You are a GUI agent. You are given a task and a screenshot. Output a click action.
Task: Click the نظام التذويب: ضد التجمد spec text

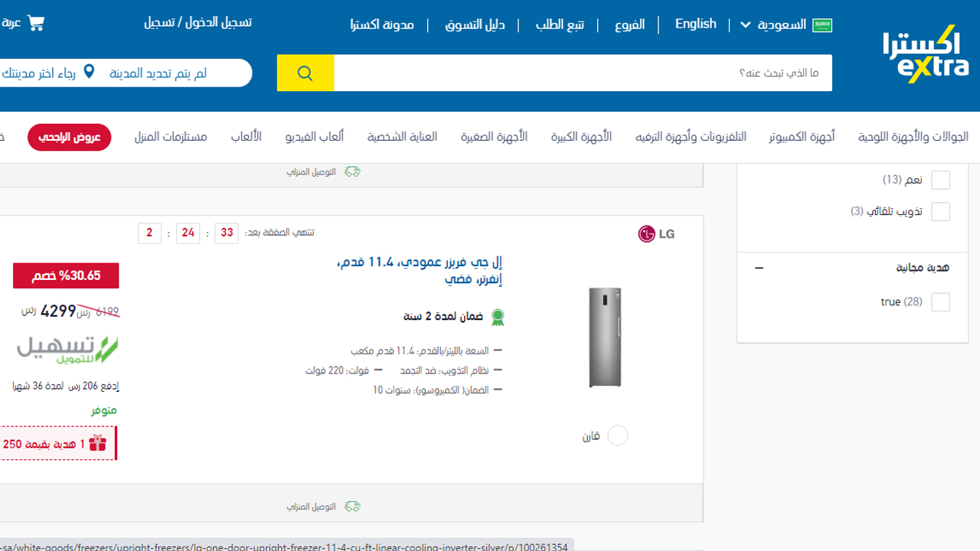(x=444, y=370)
